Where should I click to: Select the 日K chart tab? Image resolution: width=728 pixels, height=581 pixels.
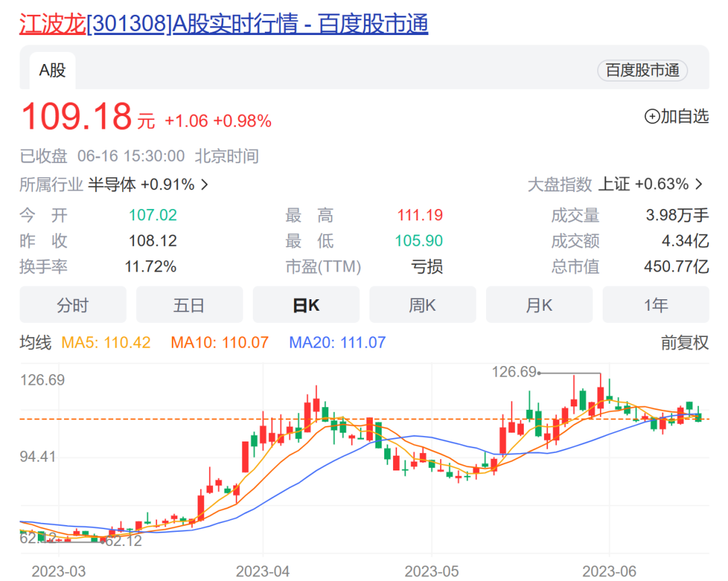pos(306,305)
